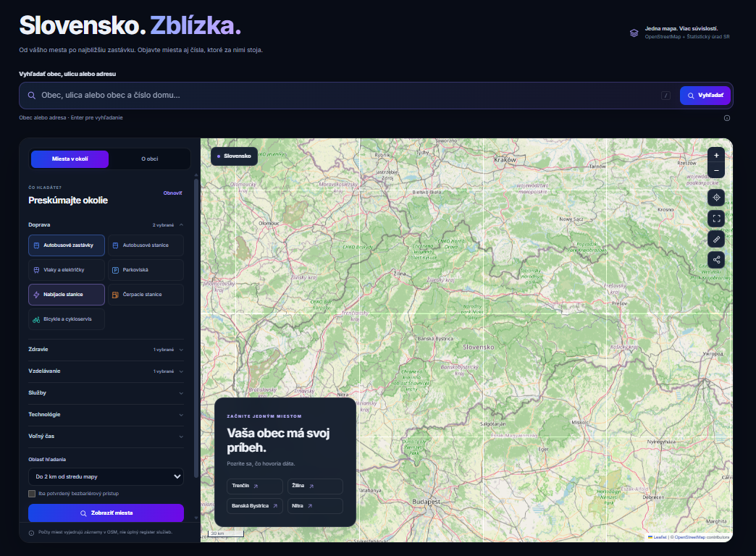Toggle the Parkoviská filter
The height and width of the screenshot is (556, 756).
[x=146, y=270]
